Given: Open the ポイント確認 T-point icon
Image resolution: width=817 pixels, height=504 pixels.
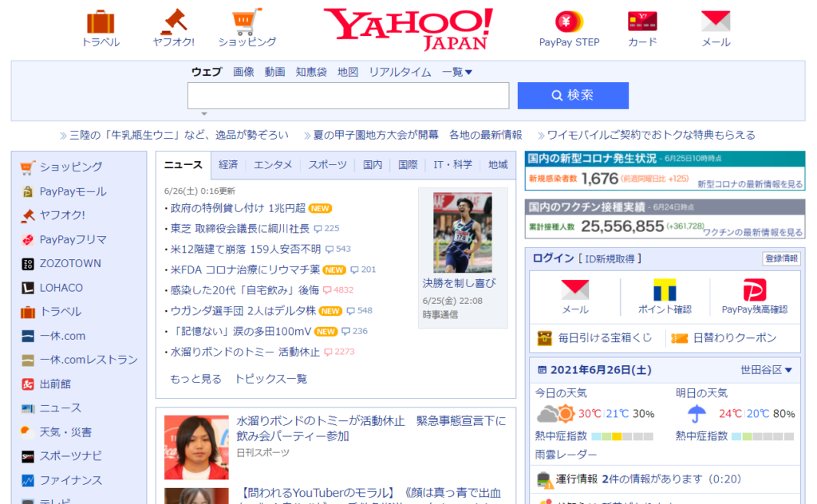Looking at the screenshot, I should pos(665,289).
